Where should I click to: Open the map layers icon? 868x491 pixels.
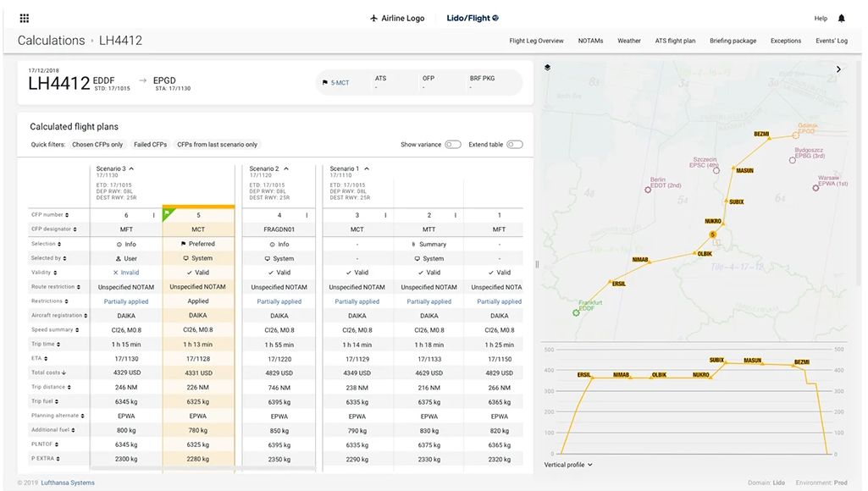point(547,68)
